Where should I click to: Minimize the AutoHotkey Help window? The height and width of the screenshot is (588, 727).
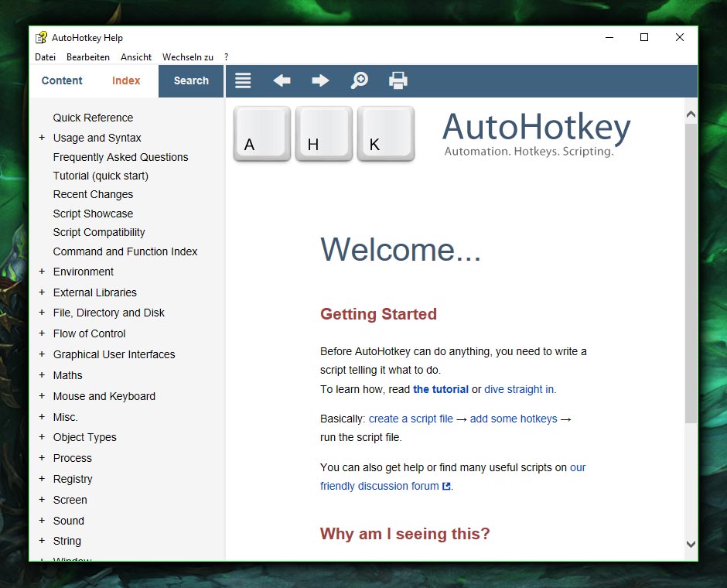coord(609,37)
